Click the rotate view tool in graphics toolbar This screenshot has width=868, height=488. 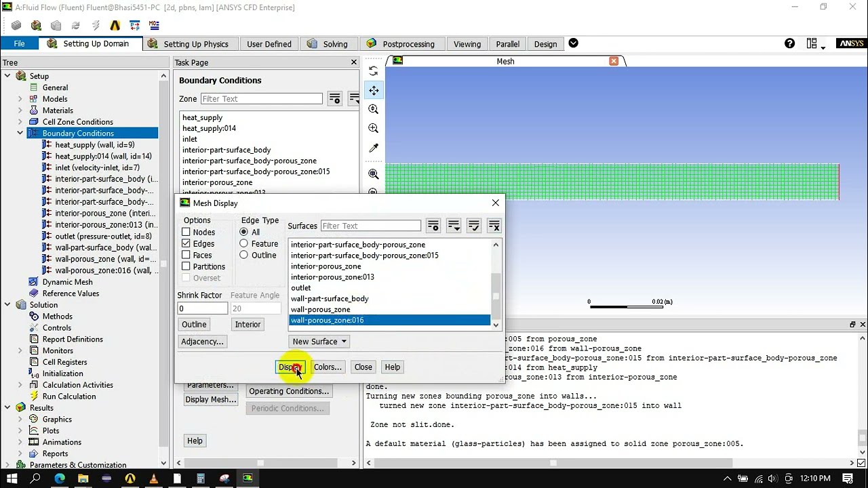click(374, 70)
